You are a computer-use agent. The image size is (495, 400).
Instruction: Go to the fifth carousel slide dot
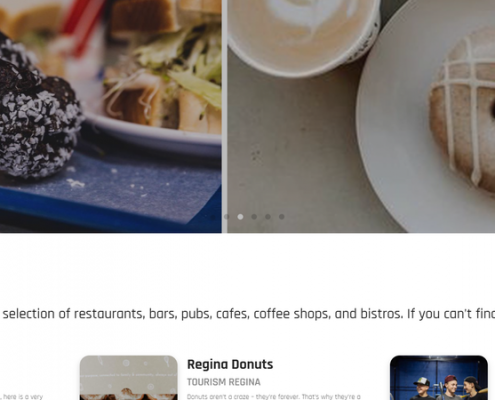click(x=268, y=217)
